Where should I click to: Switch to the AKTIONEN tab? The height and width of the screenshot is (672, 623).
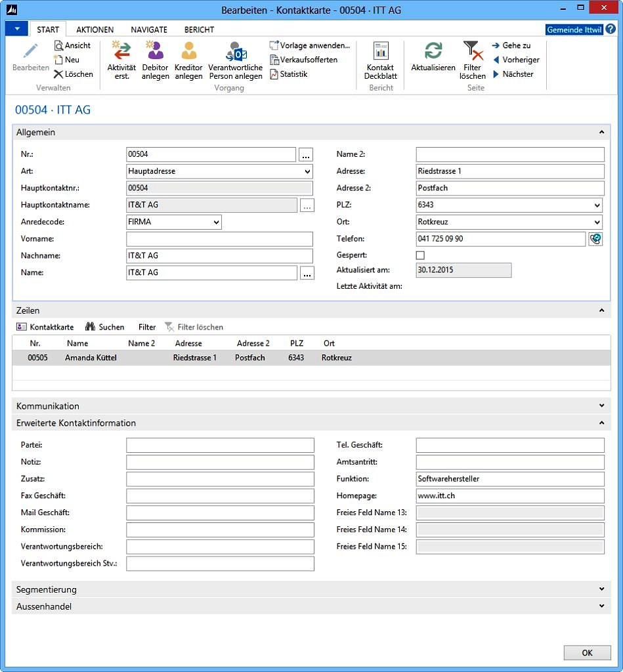(95, 30)
